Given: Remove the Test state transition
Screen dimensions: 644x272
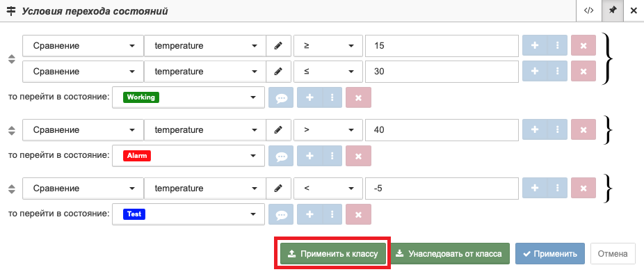Looking at the screenshot, I should (x=358, y=214).
